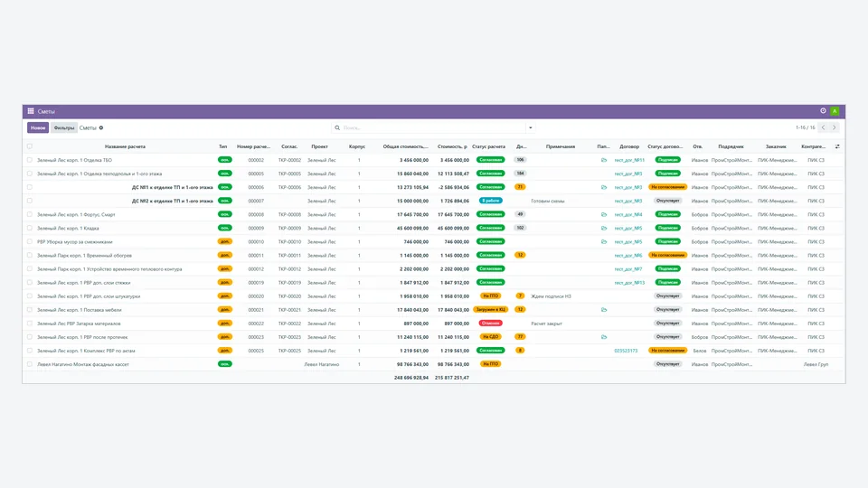Viewport: 868px width, 488px height.
Task: Click pager counter 1-16 / 16
Action: click(x=806, y=127)
